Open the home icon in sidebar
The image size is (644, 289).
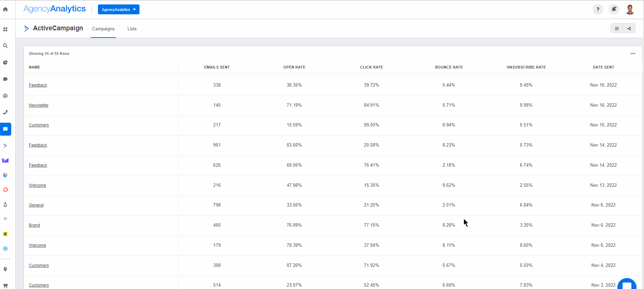(5, 10)
